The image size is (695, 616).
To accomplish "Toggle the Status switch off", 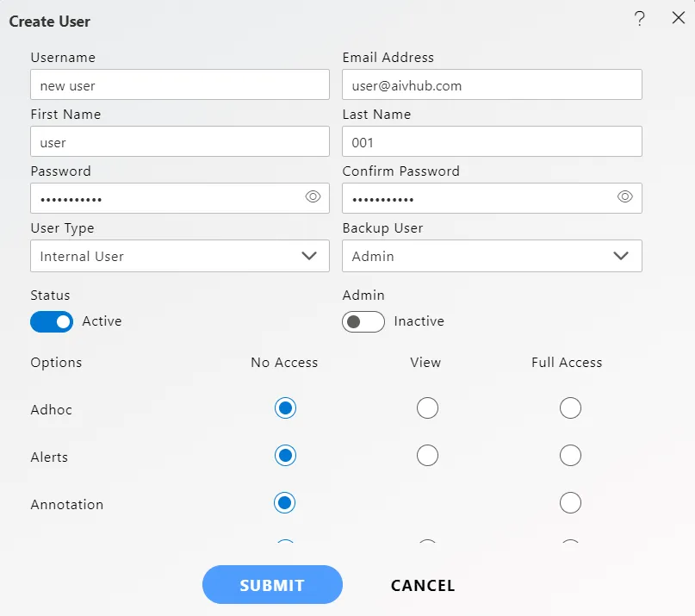I will tap(52, 321).
